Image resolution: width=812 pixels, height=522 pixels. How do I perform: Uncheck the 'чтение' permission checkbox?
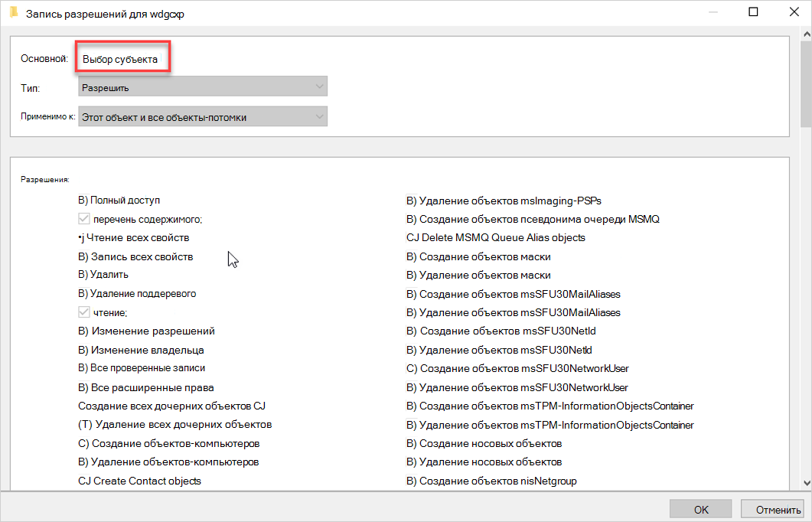84,312
